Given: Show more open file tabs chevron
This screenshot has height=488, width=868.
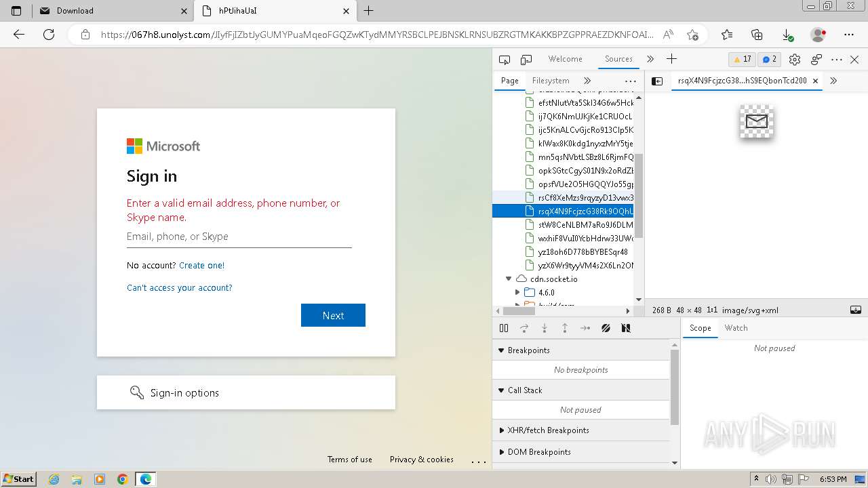Looking at the screenshot, I should point(833,81).
